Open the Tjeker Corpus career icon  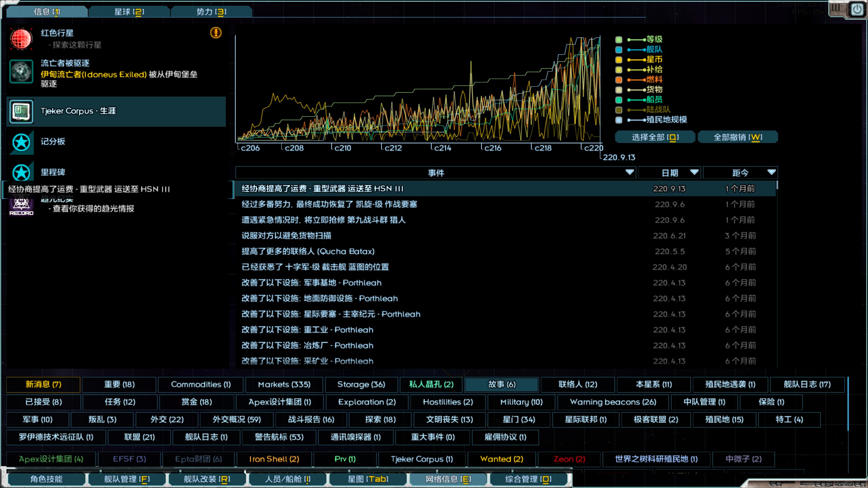click(21, 111)
